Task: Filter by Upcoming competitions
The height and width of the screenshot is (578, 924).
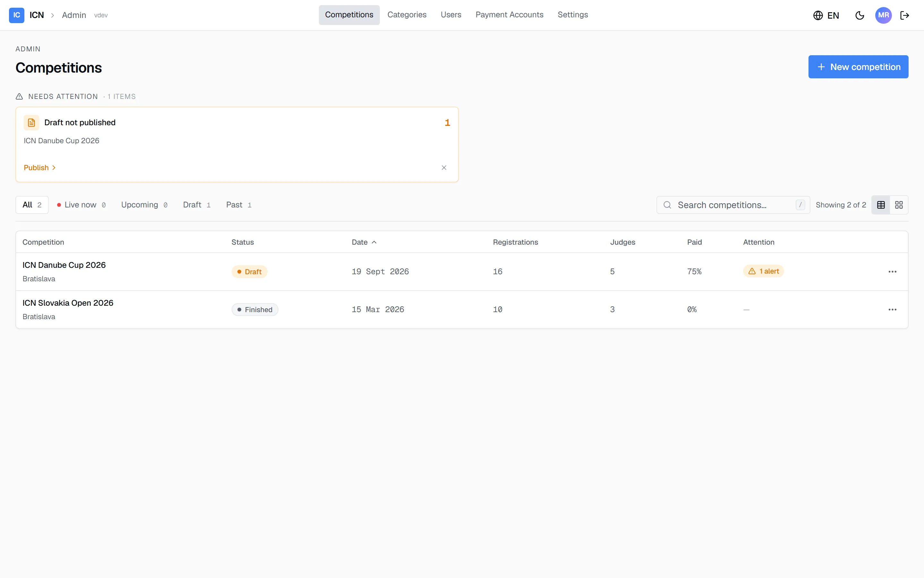Action: 144,205
